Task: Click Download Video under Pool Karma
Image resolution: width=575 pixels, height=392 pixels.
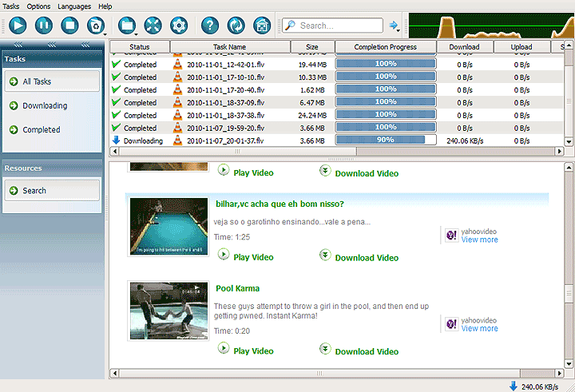Action: point(366,351)
